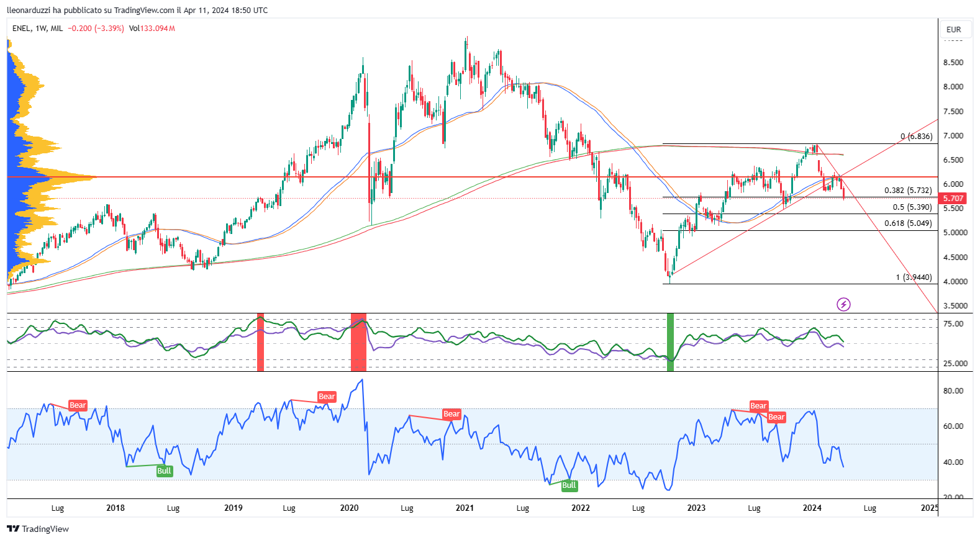Click the Bear label near late 2020 RSI
The width and height of the screenshot is (980, 540).
[451, 414]
